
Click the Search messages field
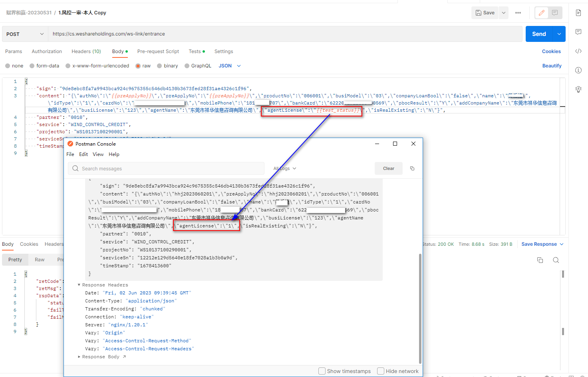coord(166,168)
